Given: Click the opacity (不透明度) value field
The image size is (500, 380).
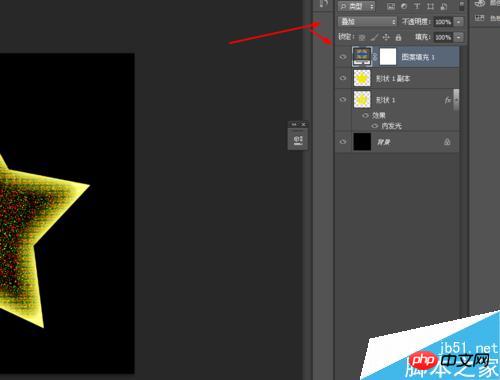Looking at the screenshot, I should (443, 22).
